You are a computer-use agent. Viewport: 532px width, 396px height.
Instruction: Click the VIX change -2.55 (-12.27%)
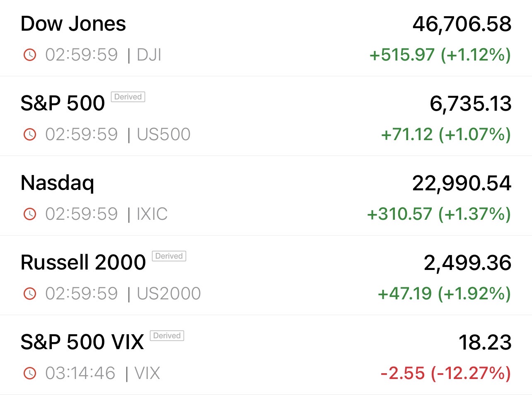coord(445,373)
